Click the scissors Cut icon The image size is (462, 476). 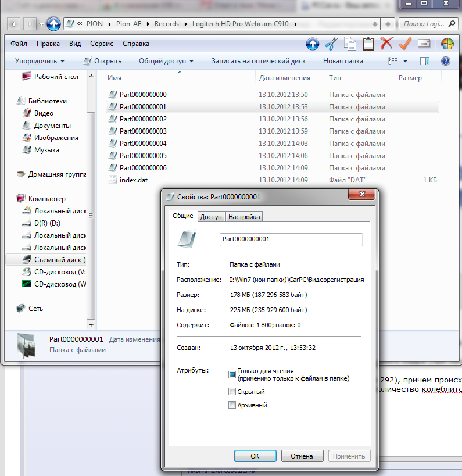[x=331, y=44]
